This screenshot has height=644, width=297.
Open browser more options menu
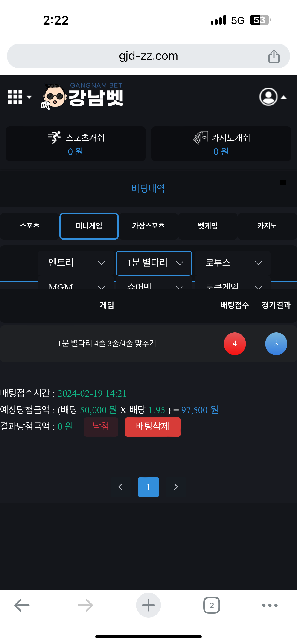tap(270, 605)
